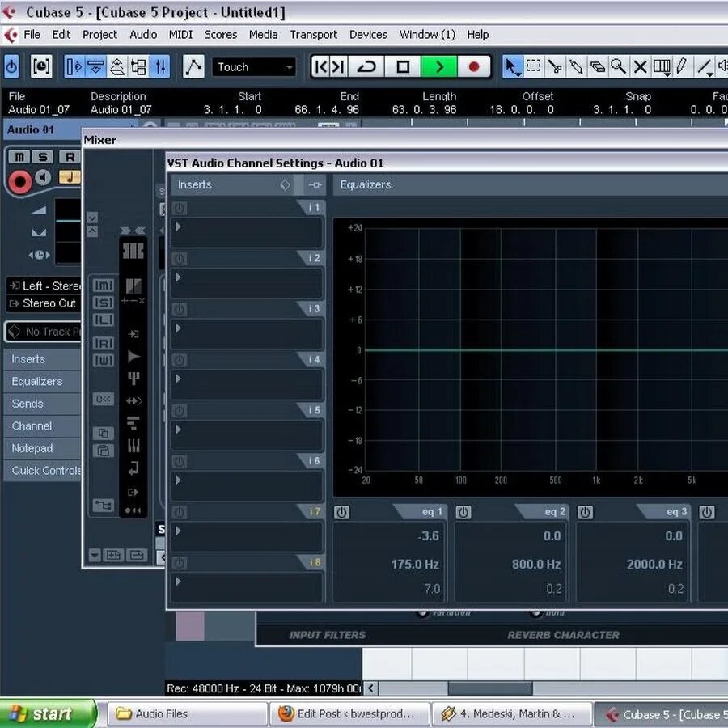
Task: Solo the Audio 01 track
Action: pos(43,157)
